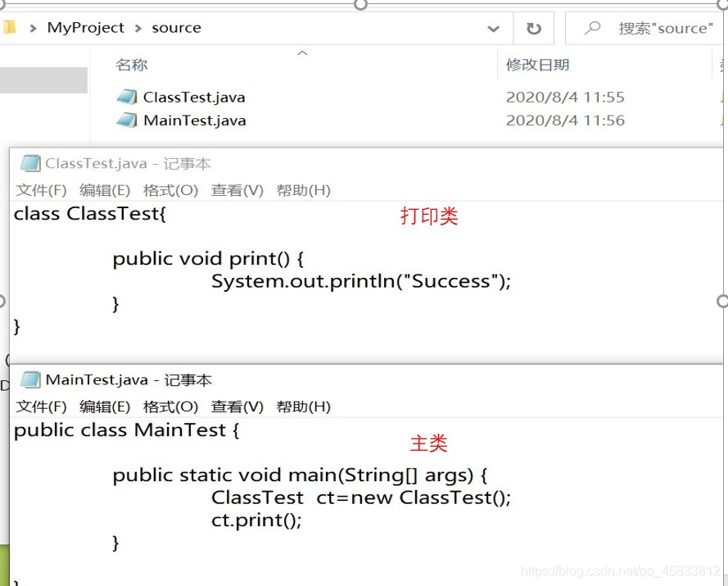Open 文件(F) menu in MainTest.java Notepad
Image resolution: width=728 pixels, height=586 pixels.
41,407
